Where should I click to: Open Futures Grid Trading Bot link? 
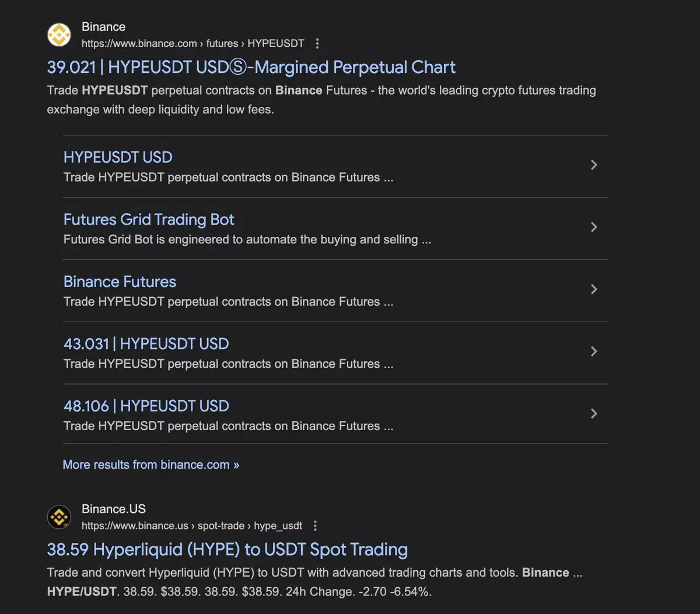(149, 220)
